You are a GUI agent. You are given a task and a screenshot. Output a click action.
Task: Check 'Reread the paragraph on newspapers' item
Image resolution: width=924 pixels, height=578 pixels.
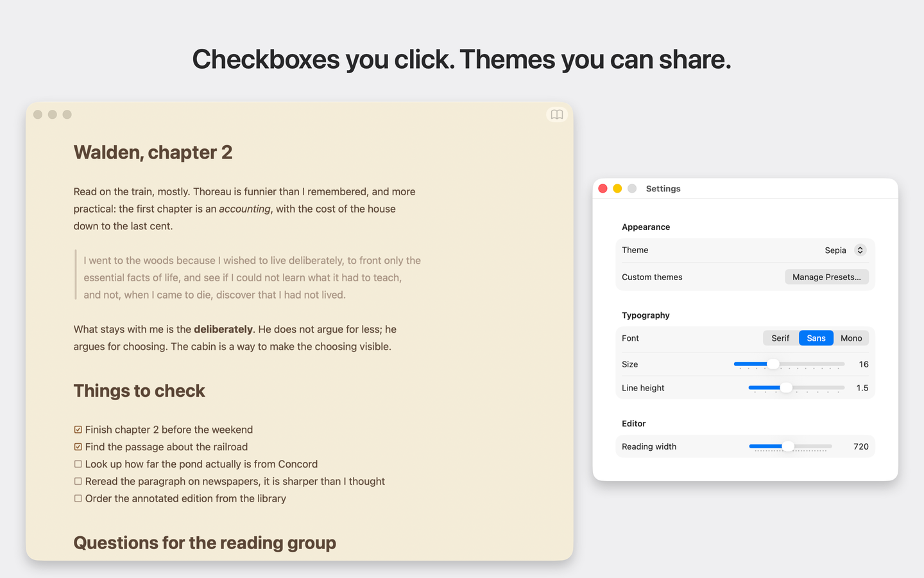(x=78, y=482)
